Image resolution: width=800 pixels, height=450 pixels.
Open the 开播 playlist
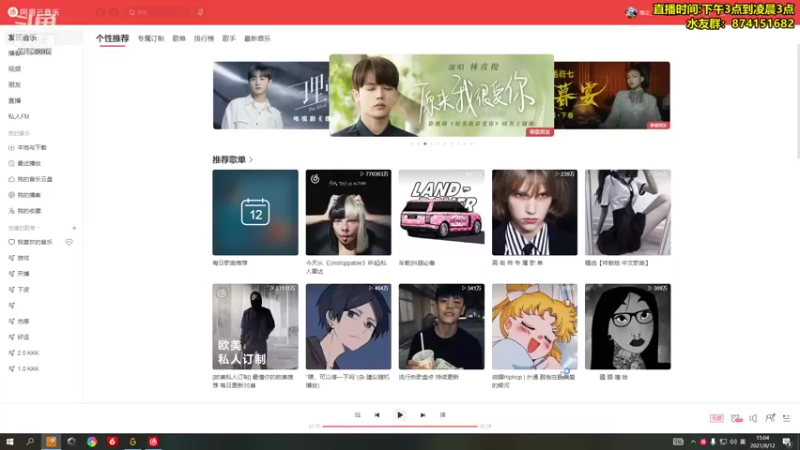tap(19, 274)
